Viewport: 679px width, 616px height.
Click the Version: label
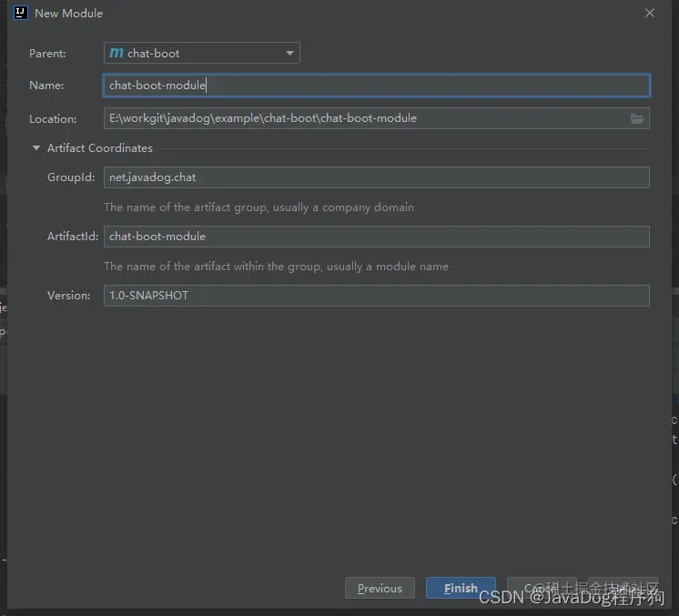(x=69, y=296)
